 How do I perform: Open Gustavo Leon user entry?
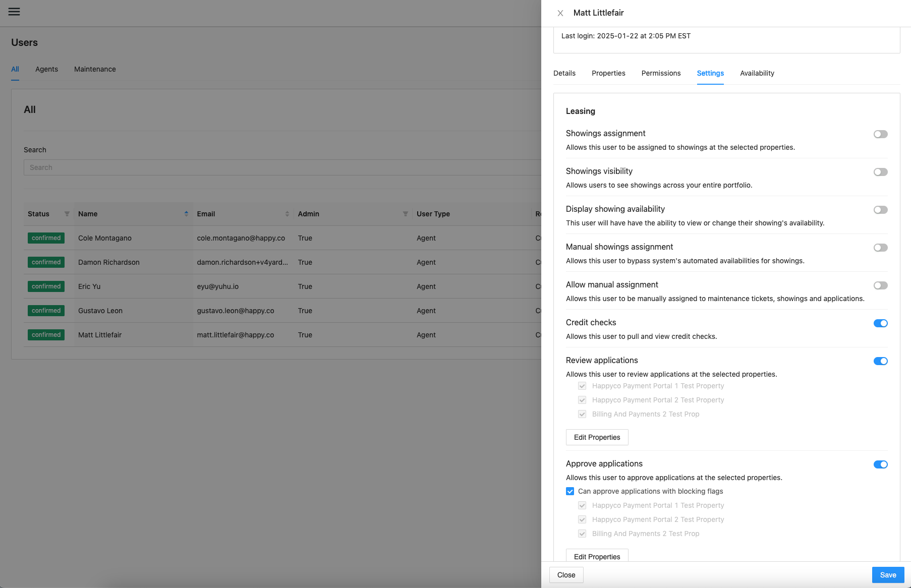coord(100,311)
